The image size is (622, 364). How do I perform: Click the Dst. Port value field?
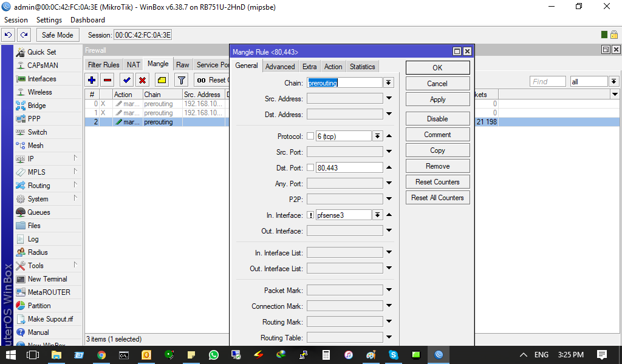pyautogui.click(x=349, y=167)
